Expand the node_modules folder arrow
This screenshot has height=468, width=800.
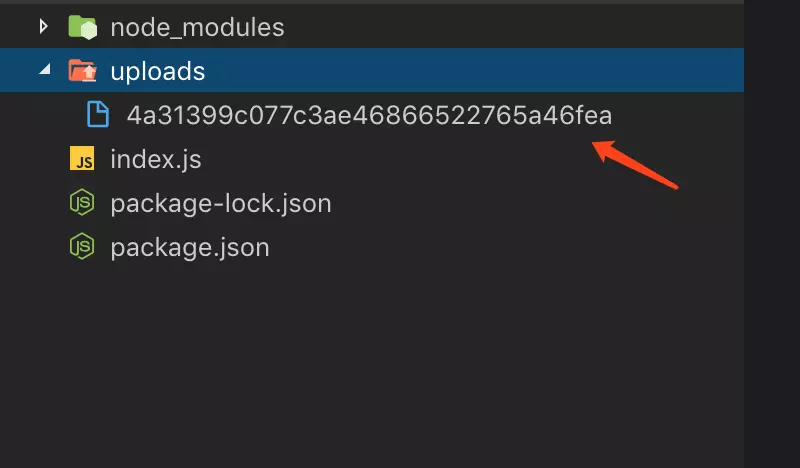44,27
